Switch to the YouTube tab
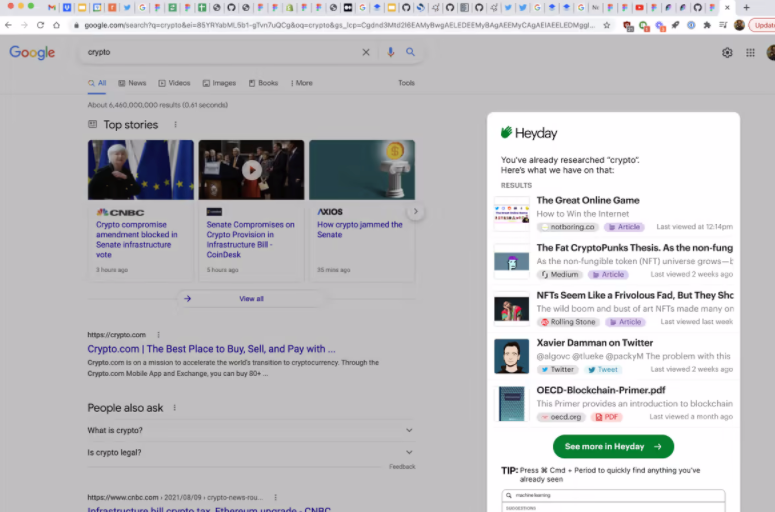775x512 pixels. pyautogui.click(x=639, y=7)
